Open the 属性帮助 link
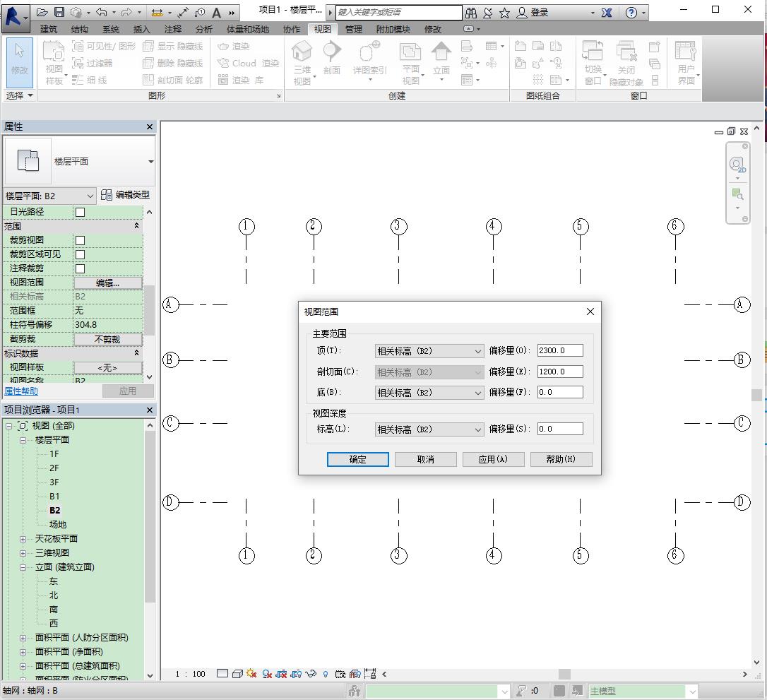 21,391
